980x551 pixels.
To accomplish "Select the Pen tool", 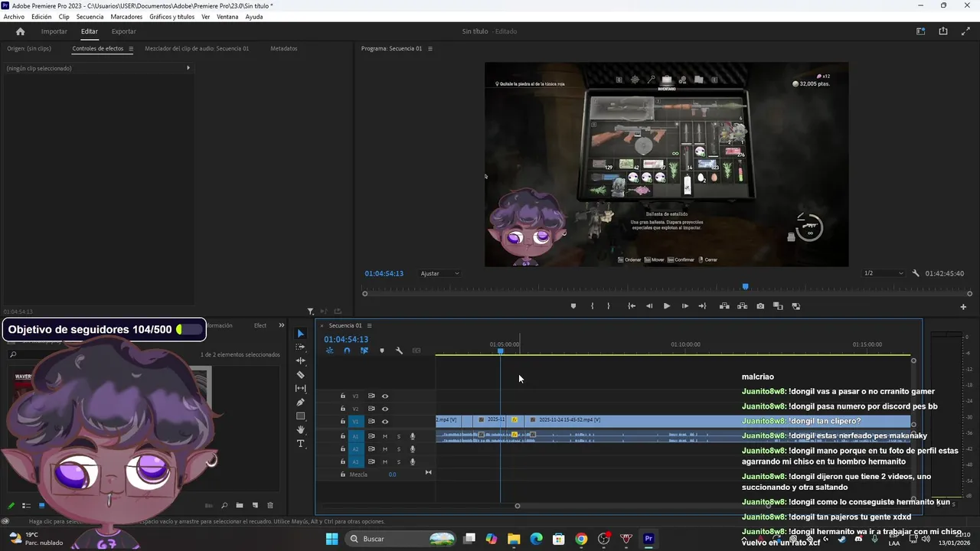I will pyautogui.click(x=300, y=403).
